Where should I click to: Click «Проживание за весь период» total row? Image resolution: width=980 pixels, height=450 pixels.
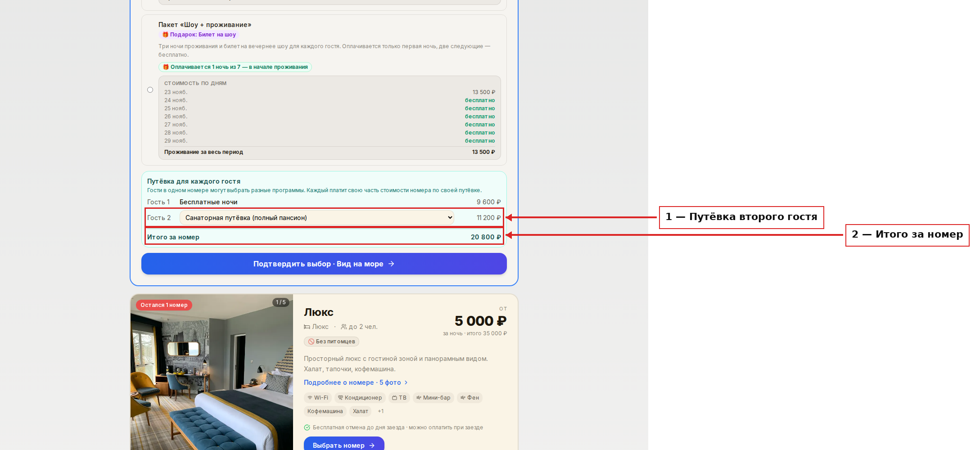click(x=330, y=152)
